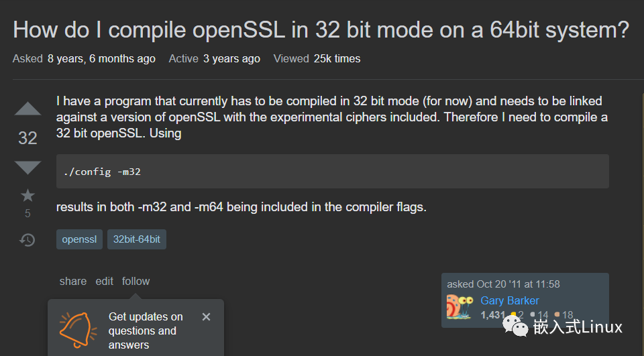Click the WeChat logo icon
Image resolution: width=644 pixels, height=356 pixels.
point(515,326)
